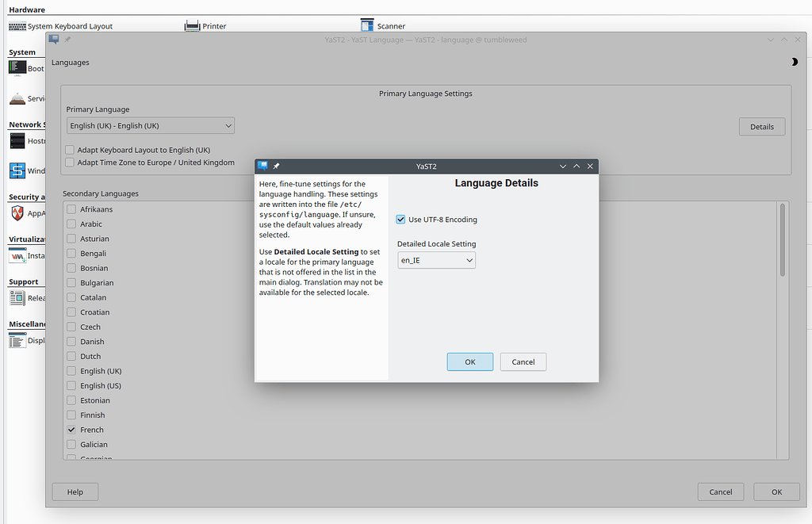The height and width of the screenshot is (524, 812).
Task: Open Help from the Languages dialog
Action: click(x=75, y=491)
